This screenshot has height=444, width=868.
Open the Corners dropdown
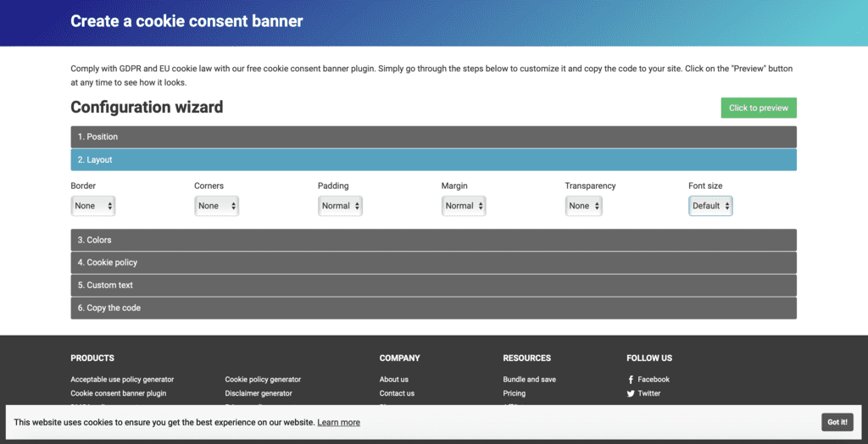(x=217, y=206)
